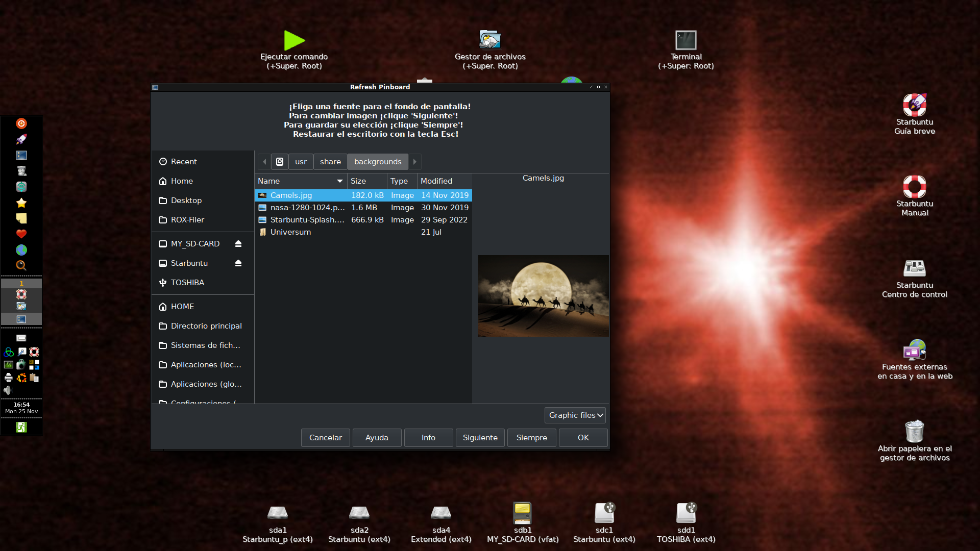
Task: Click the sdd1 TOSHIBA USB drive icon
Action: (686, 513)
